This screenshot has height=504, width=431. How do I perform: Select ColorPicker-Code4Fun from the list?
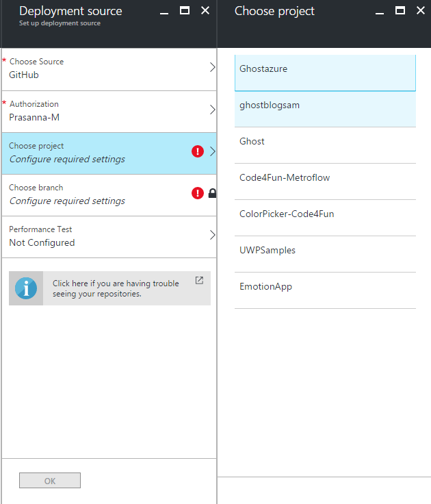click(x=325, y=218)
